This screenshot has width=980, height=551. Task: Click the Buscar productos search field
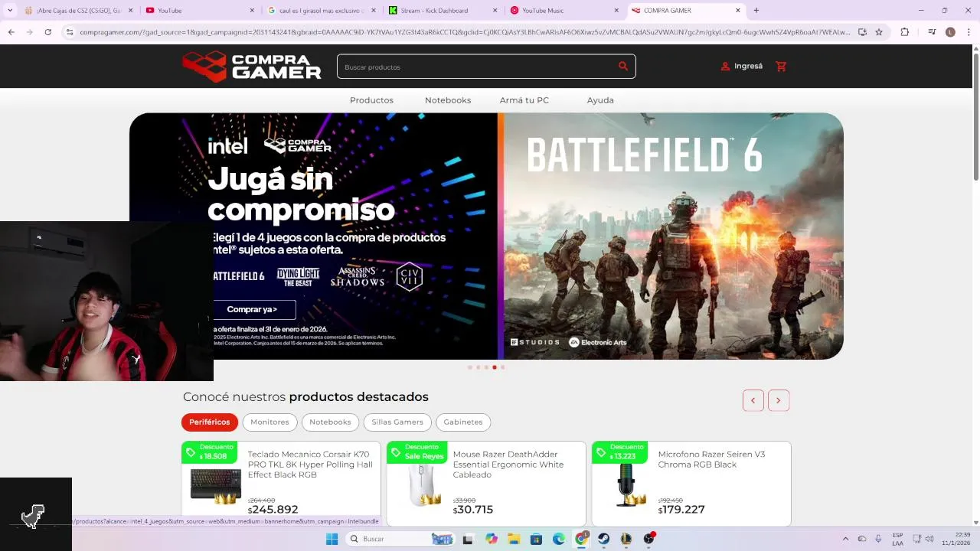tap(486, 67)
